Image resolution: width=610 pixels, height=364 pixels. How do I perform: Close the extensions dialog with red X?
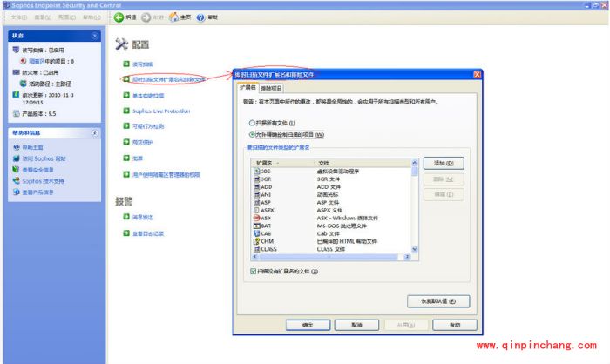coord(477,74)
